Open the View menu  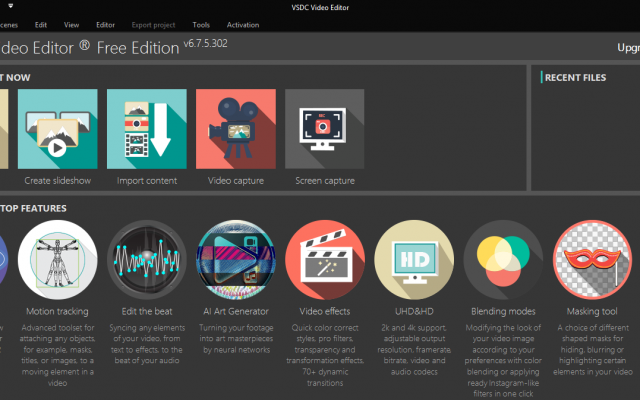coord(71,25)
